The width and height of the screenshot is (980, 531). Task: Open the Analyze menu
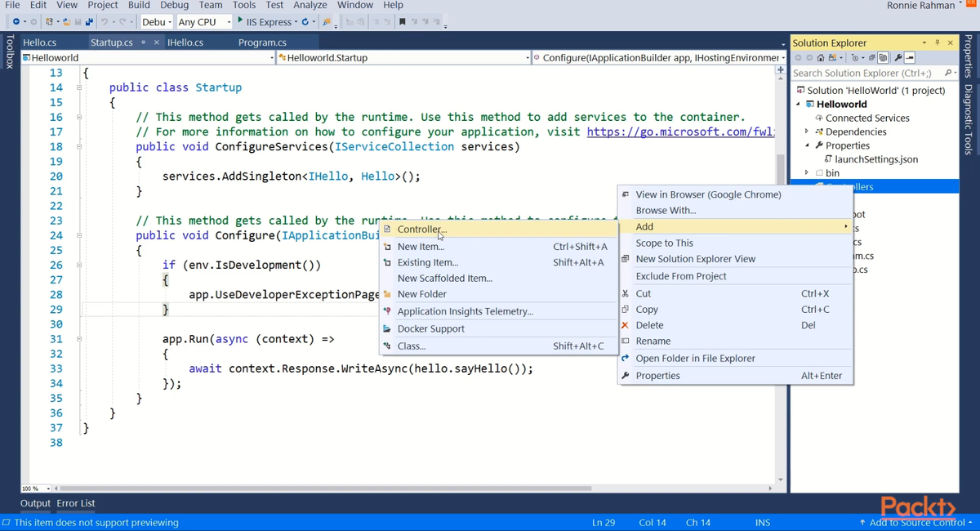(x=310, y=5)
